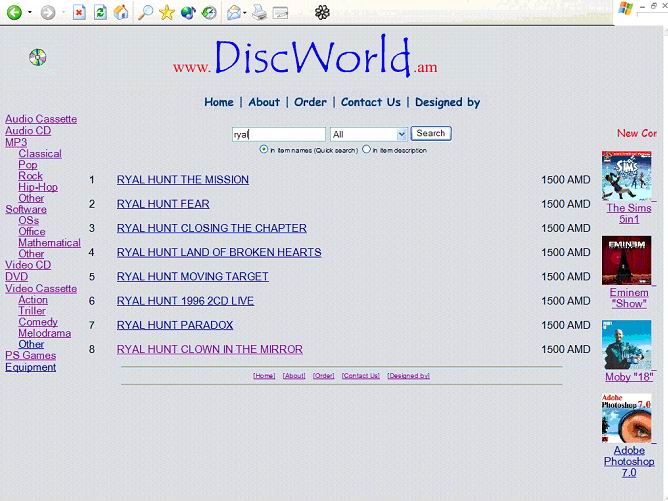Click The Sims 5in1 cover thumbnail

(x=627, y=175)
